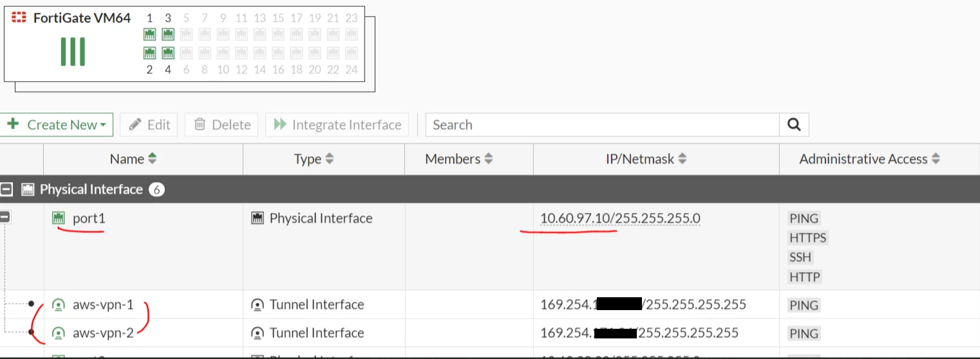Select the port1 interface row
This screenshot has height=359, width=980.
pos(490,247)
